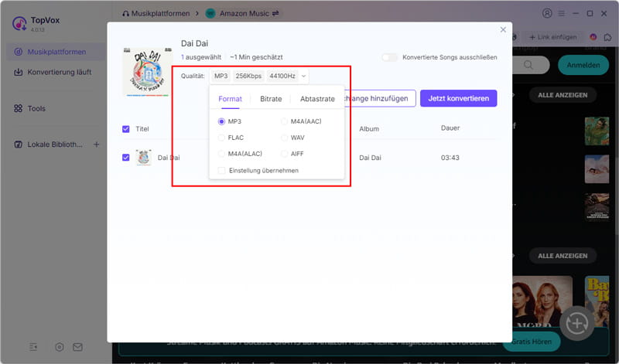Click the lower ALLE ANZEIGEN button
Image resolution: width=619 pixels, height=364 pixels.
563,256
